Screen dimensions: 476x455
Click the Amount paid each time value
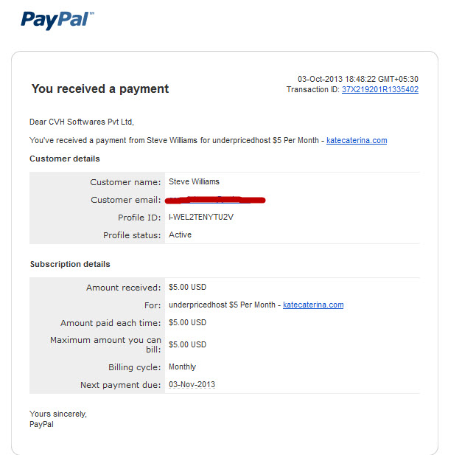tap(188, 322)
